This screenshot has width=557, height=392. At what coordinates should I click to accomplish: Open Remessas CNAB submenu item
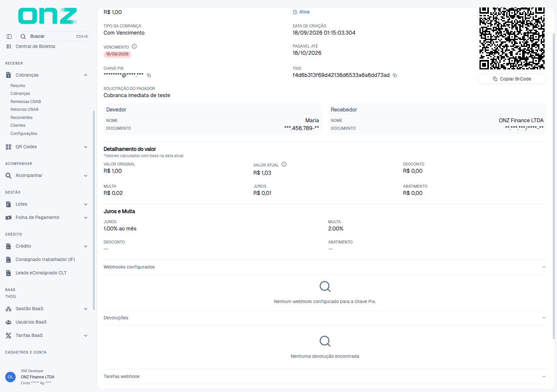(26, 102)
